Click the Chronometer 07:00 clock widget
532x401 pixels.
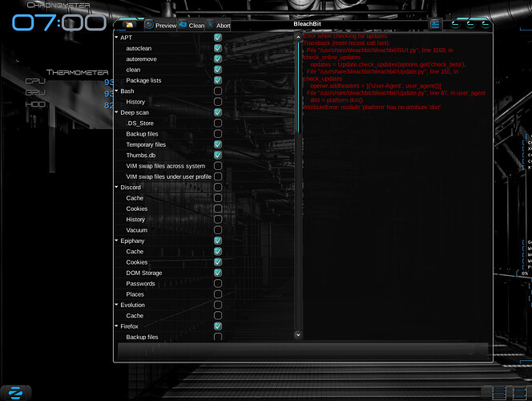tap(59, 22)
